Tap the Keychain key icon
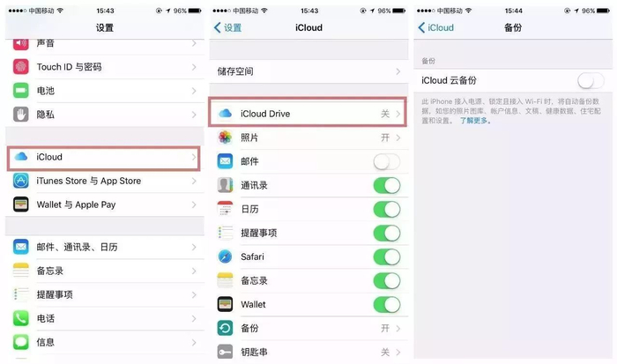The width and height of the screenshot is (617, 364). coord(225,352)
